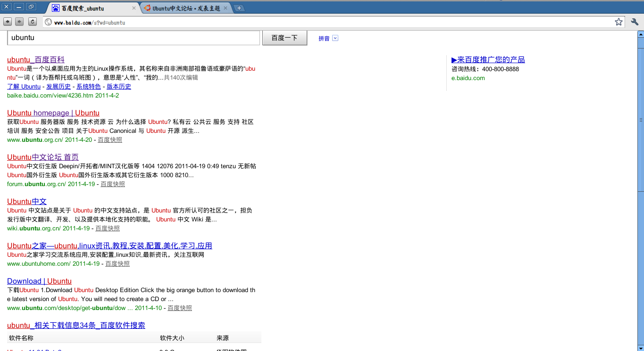Click the 来源 table header
Viewport: 644px width, 351px height.
pyautogui.click(x=223, y=338)
